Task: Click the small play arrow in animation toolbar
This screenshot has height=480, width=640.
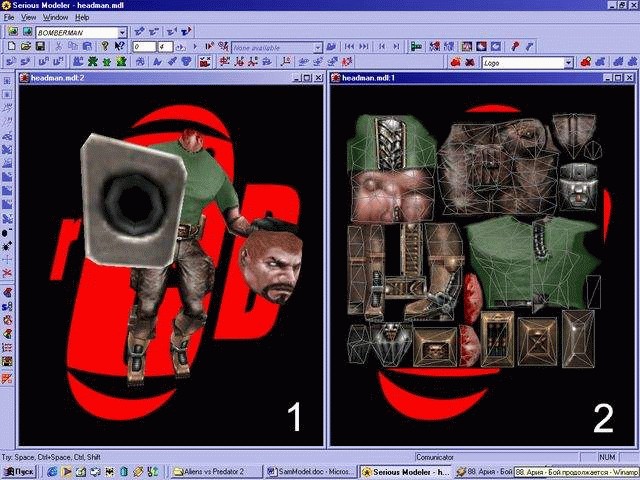Action: (195, 47)
